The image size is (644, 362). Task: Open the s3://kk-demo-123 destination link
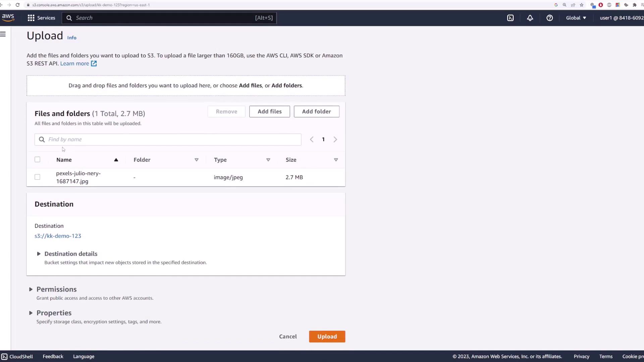pos(58,236)
